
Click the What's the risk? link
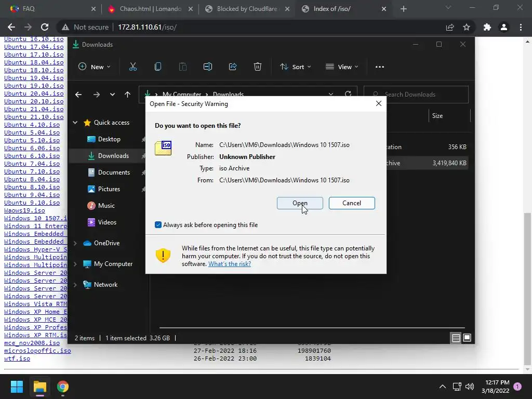pyautogui.click(x=230, y=264)
